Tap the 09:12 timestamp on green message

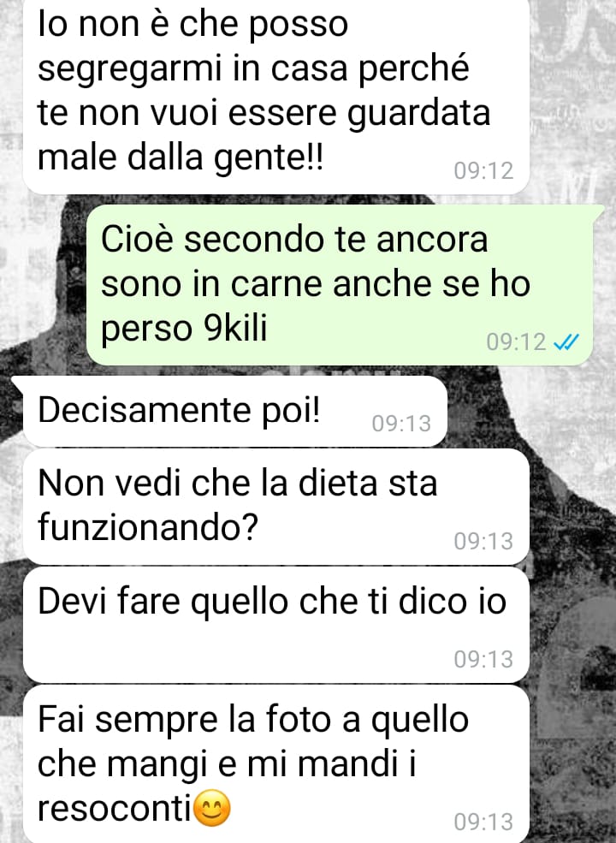pyautogui.click(x=516, y=342)
